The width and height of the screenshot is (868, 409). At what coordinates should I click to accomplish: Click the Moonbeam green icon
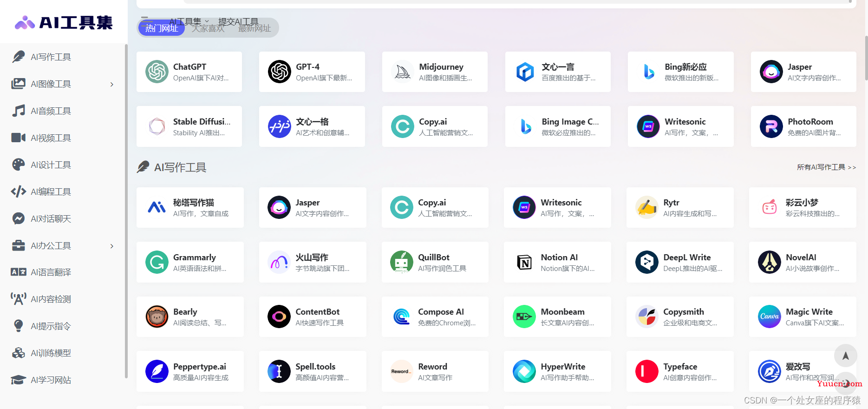pos(524,317)
